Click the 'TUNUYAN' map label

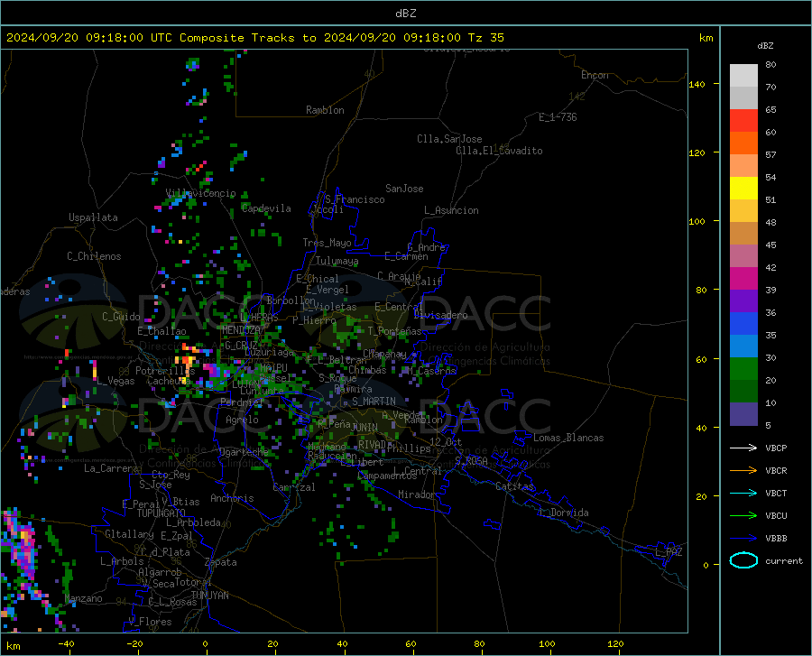click(x=209, y=596)
